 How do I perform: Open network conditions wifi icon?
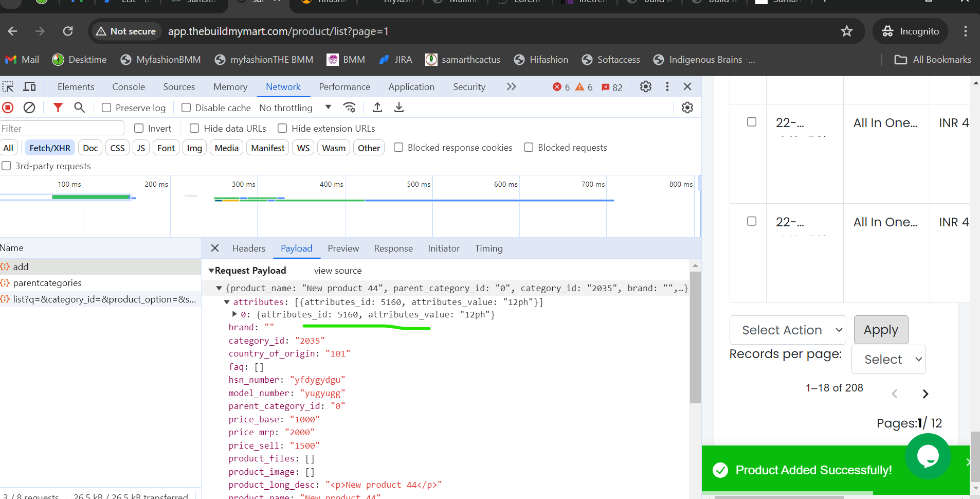[349, 107]
